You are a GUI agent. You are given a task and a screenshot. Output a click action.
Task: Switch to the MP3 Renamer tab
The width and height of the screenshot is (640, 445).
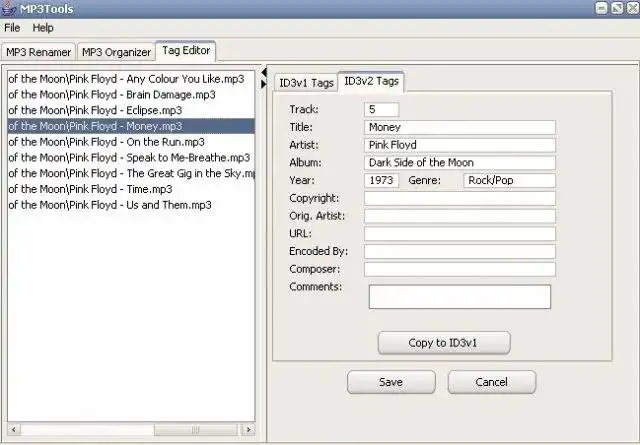coord(38,52)
